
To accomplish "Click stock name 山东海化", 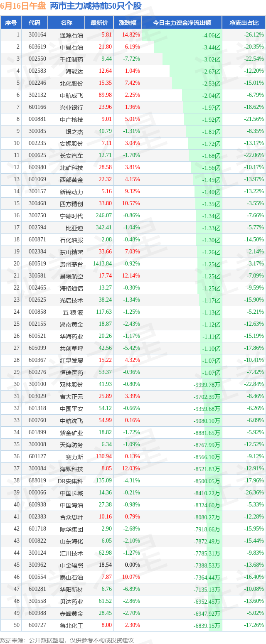I will (x=71, y=541).
